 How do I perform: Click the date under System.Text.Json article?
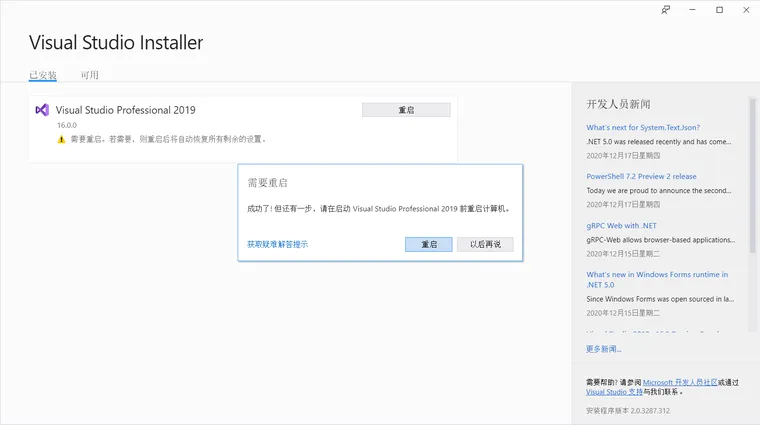coord(623,156)
